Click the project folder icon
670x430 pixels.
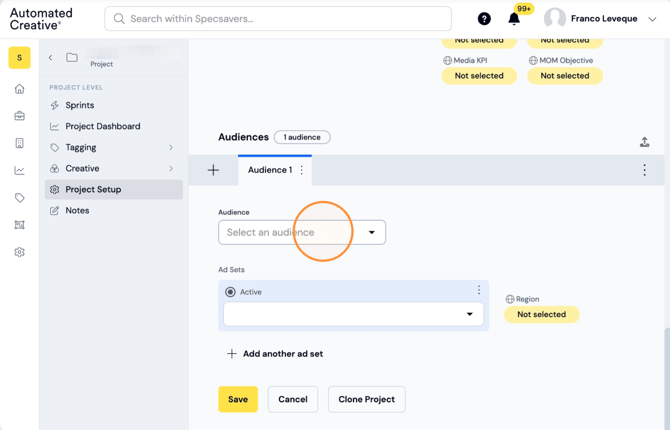72,57
